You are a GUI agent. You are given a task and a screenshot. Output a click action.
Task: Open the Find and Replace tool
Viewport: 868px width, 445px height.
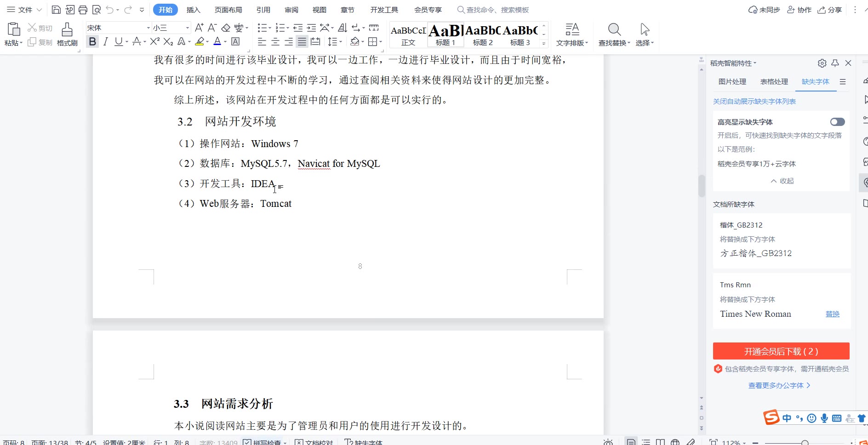[x=614, y=35]
